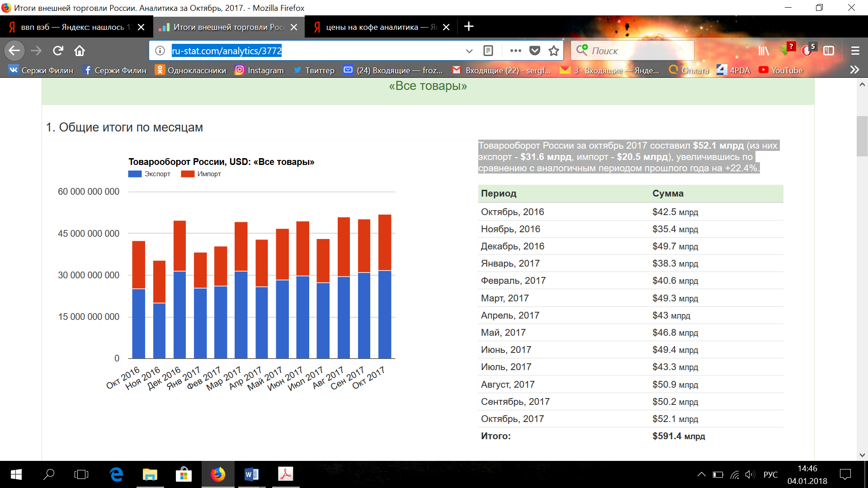Save page to Pocket
The width and height of the screenshot is (868, 488).
[x=535, y=51]
